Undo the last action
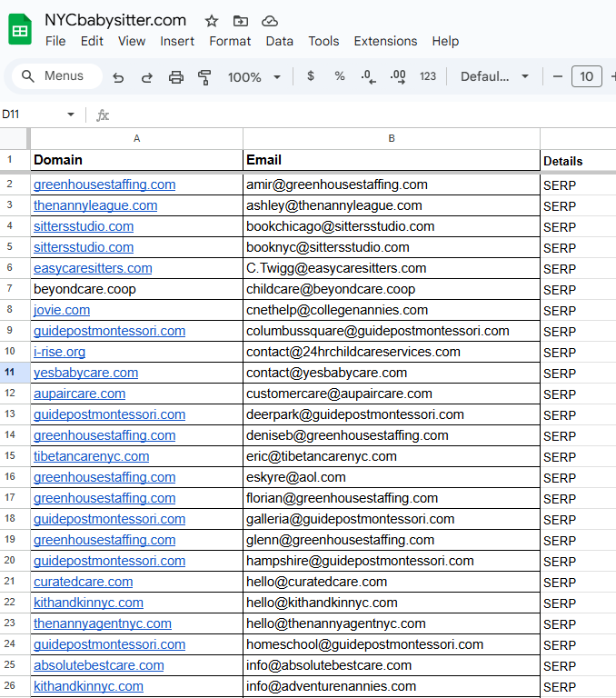Screen dimensions: 616x698 [x=118, y=77]
